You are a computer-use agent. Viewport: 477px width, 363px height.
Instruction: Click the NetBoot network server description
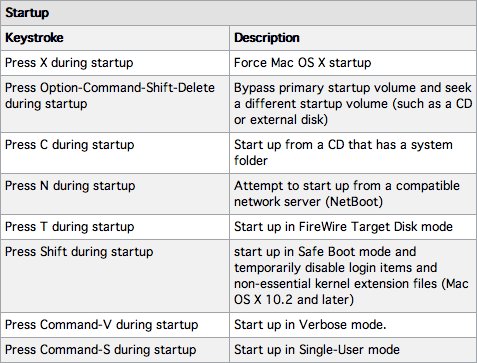click(x=347, y=194)
